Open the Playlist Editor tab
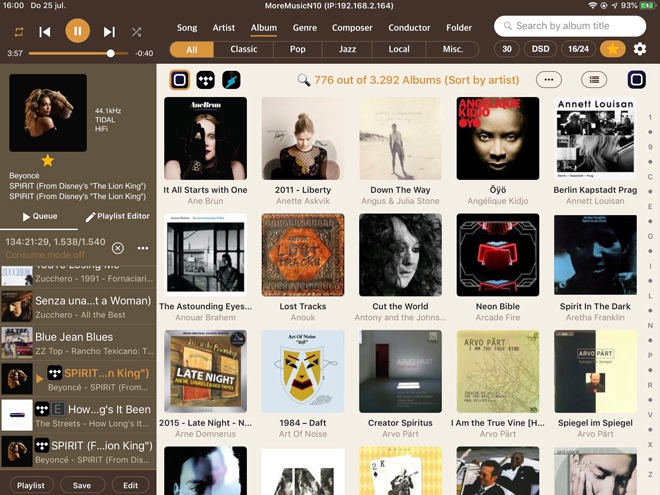The width and height of the screenshot is (660, 495). tap(117, 216)
